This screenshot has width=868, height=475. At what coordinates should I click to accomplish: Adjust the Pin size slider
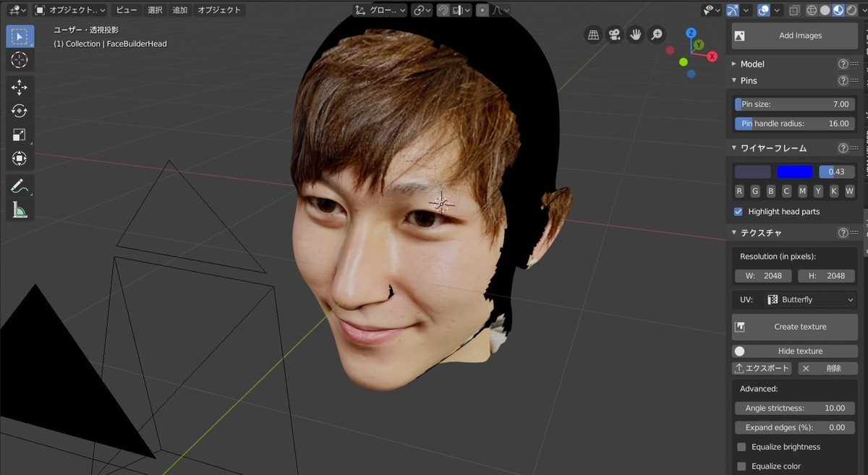pyautogui.click(x=794, y=103)
